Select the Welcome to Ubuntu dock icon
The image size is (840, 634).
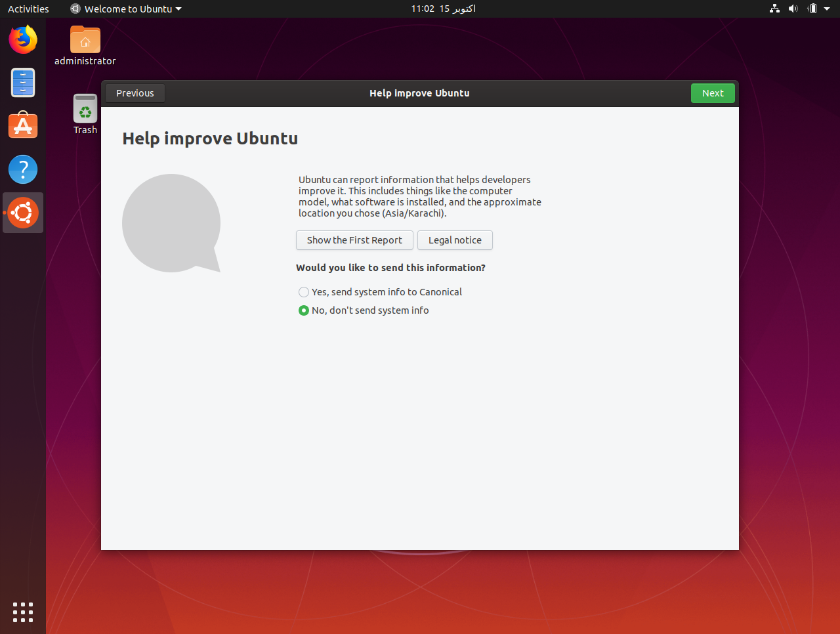(23, 213)
